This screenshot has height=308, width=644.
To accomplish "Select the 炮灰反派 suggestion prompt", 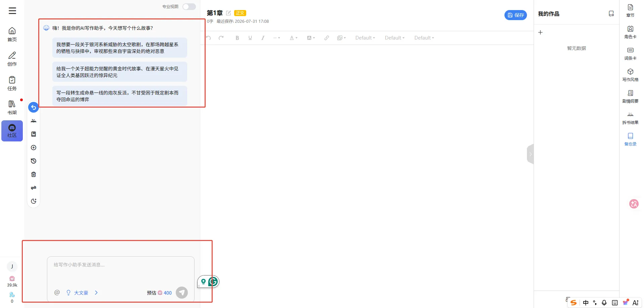I will coord(120,96).
